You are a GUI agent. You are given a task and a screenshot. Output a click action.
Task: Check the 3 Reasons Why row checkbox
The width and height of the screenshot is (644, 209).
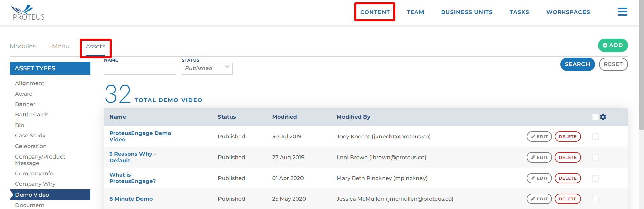pos(595,157)
